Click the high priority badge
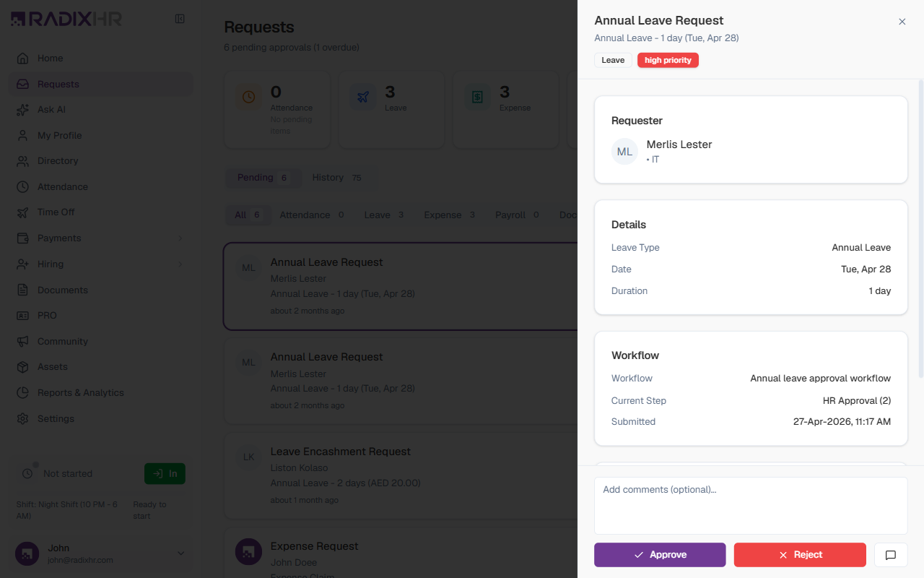 point(668,61)
